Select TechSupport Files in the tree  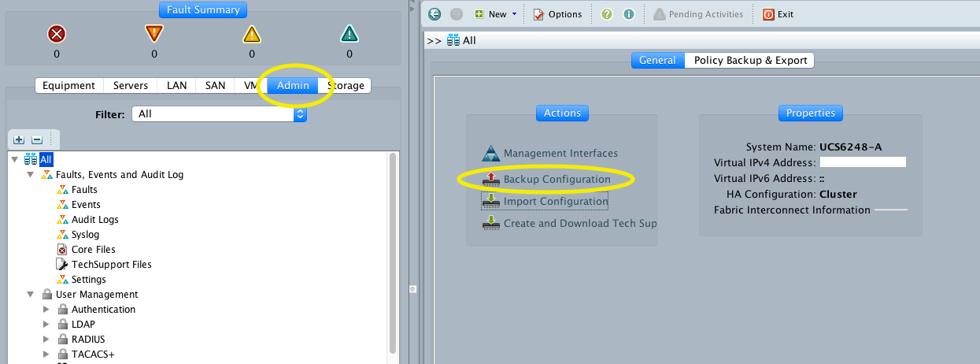pos(111,265)
